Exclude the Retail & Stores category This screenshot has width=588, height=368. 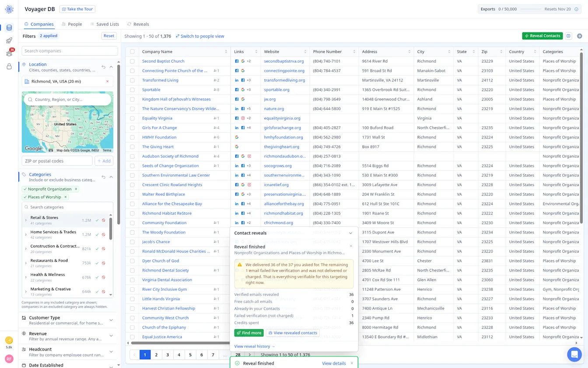click(104, 220)
